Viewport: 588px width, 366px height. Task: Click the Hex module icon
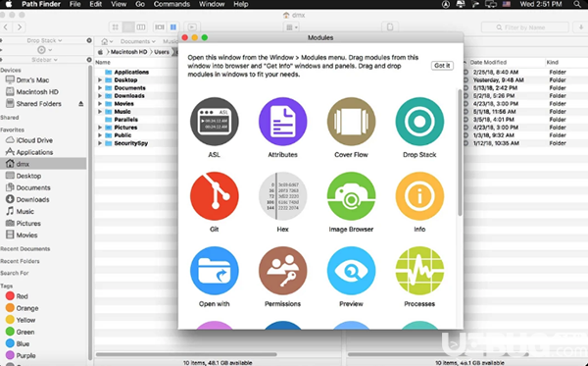coord(283,196)
